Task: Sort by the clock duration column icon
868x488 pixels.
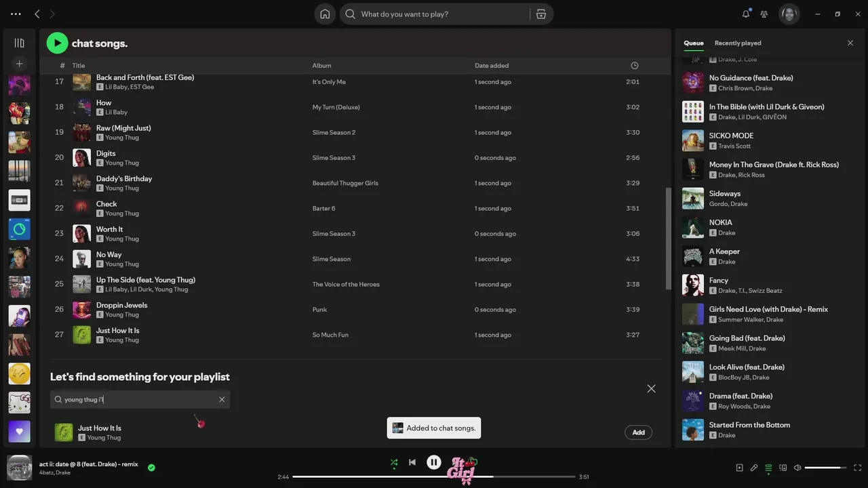Action: pos(635,66)
